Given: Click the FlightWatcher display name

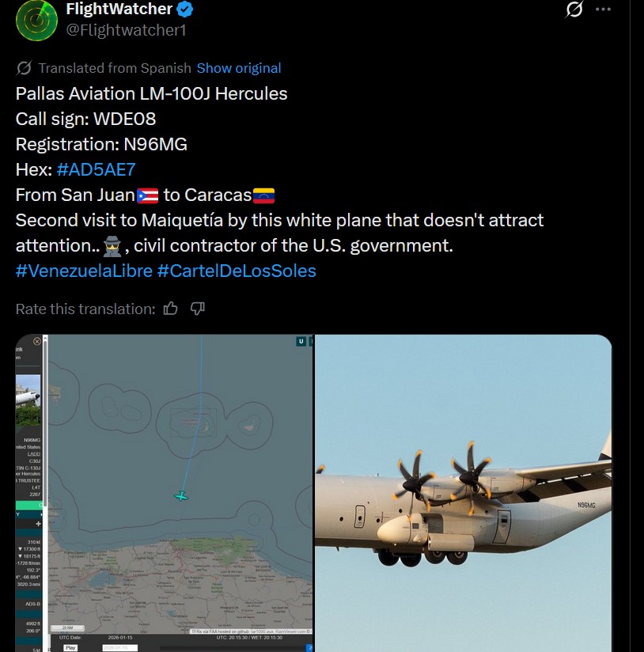Looking at the screenshot, I should (x=119, y=9).
